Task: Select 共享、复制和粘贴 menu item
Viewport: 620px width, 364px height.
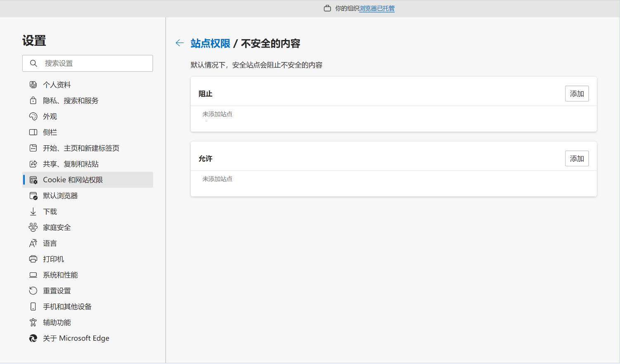Action: point(88,164)
